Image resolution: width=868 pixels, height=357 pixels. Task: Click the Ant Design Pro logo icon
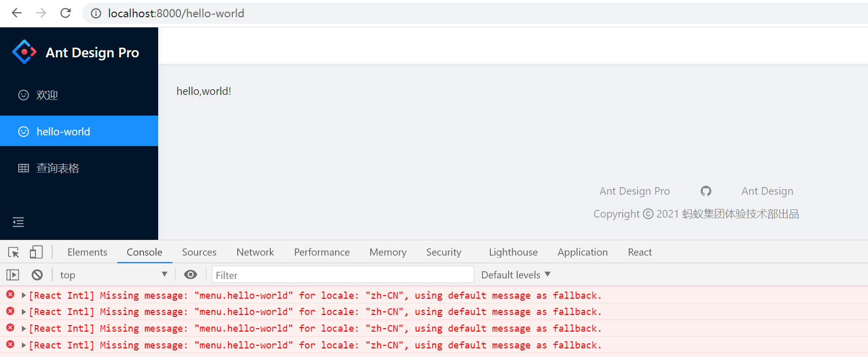pos(24,52)
